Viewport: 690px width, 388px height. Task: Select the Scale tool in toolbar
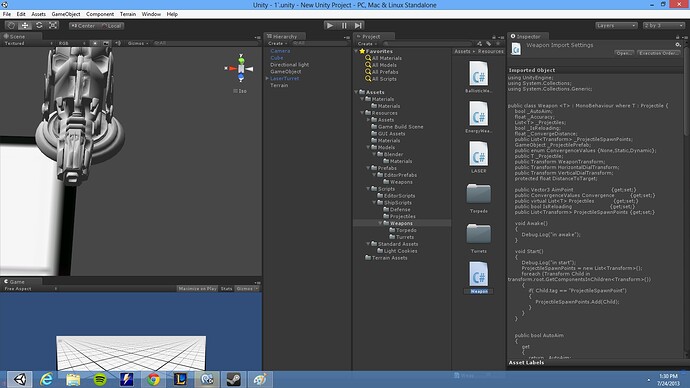[53, 26]
